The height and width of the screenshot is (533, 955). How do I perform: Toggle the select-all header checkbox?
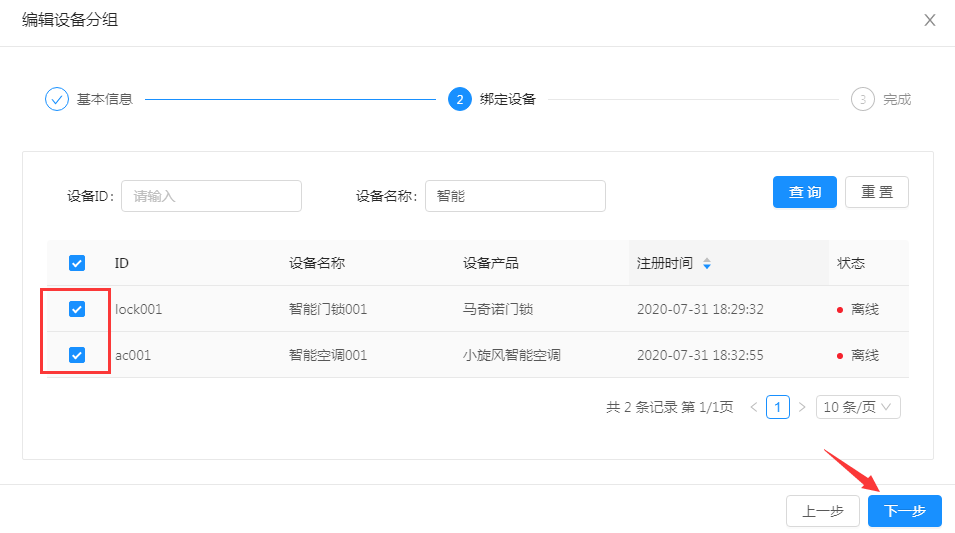(x=77, y=263)
